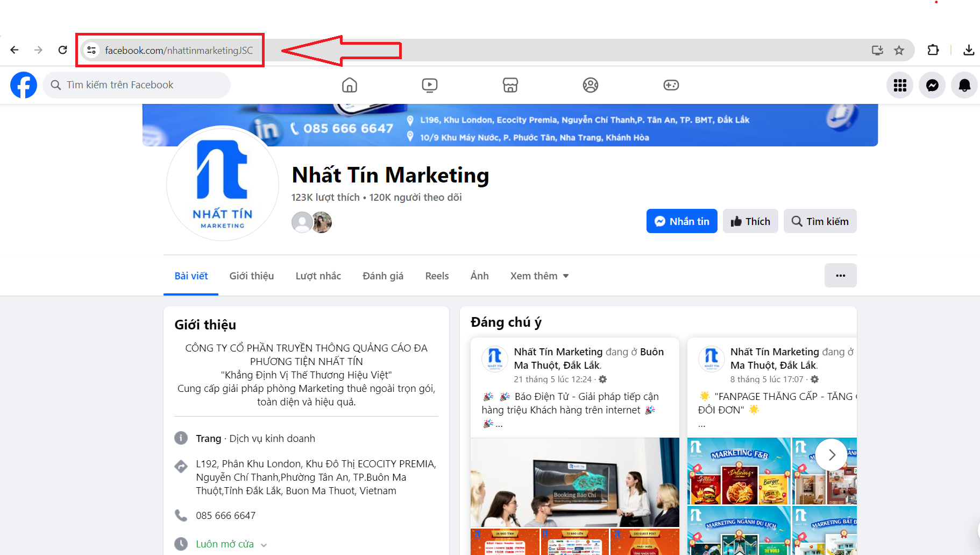Screen dimensions: 980x555
Task: Open the Đánh giá tab
Action: click(383, 276)
